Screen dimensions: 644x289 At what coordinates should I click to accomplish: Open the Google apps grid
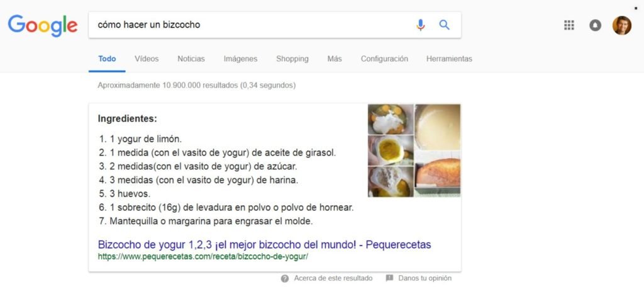coord(569,25)
